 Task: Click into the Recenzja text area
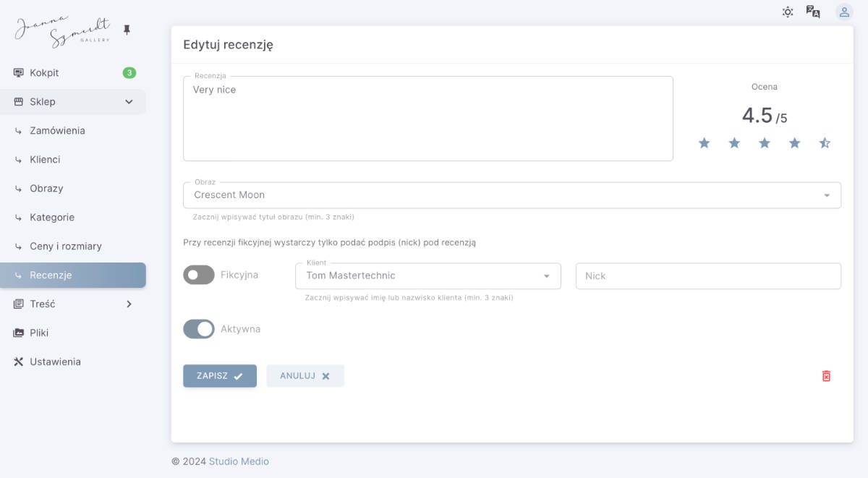tap(428, 119)
